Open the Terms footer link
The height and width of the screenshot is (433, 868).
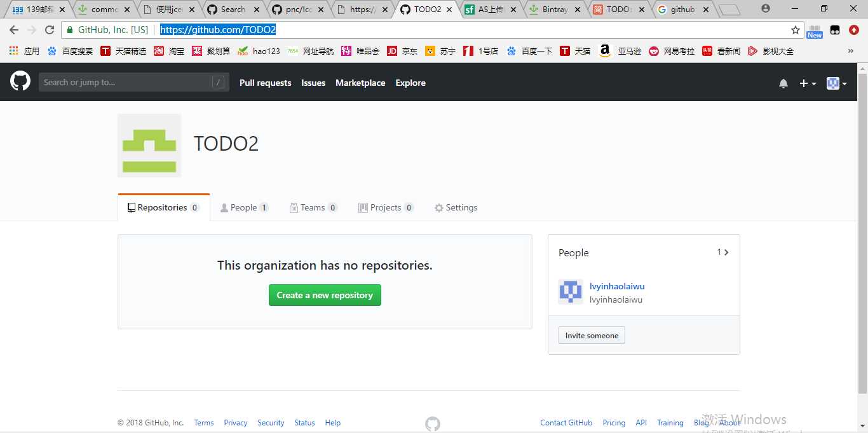(204, 423)
